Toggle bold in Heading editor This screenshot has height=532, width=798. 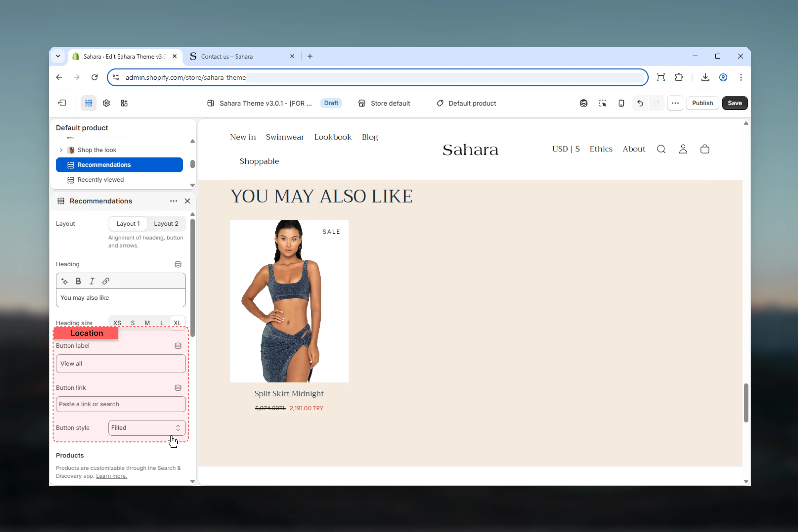[x=78, y=281]
